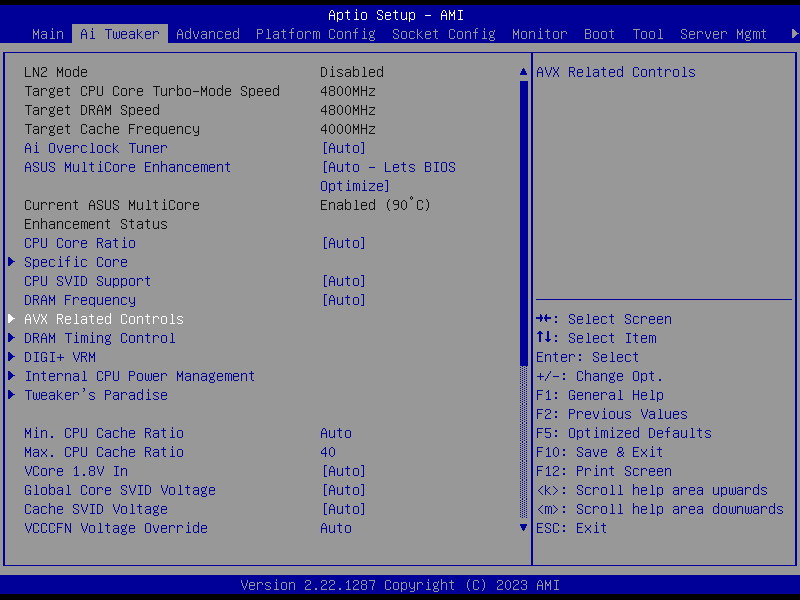Viewport: 800px width, 600px height.
Task: Click the scrollbar down arrow
Action: point(523,528)
